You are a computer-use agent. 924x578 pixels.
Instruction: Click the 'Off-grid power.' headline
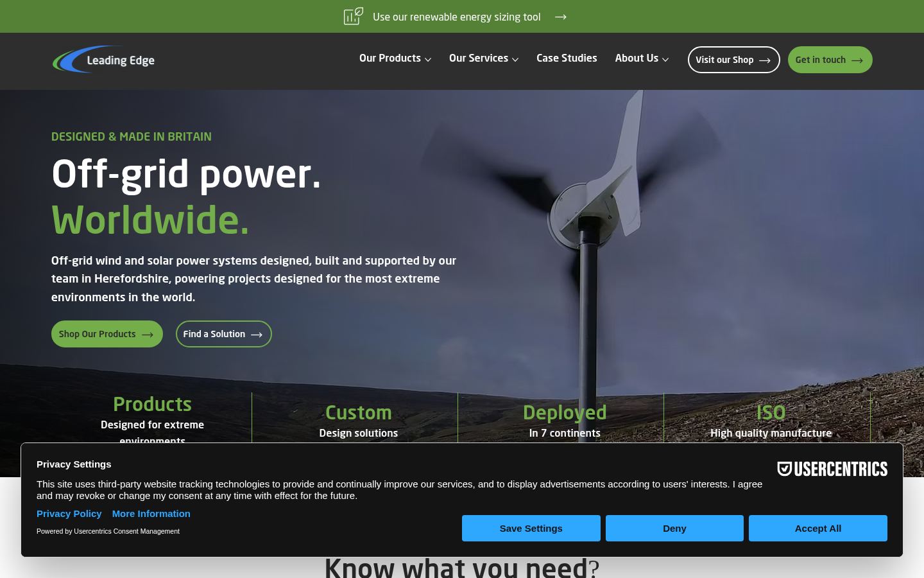[186, 174]
